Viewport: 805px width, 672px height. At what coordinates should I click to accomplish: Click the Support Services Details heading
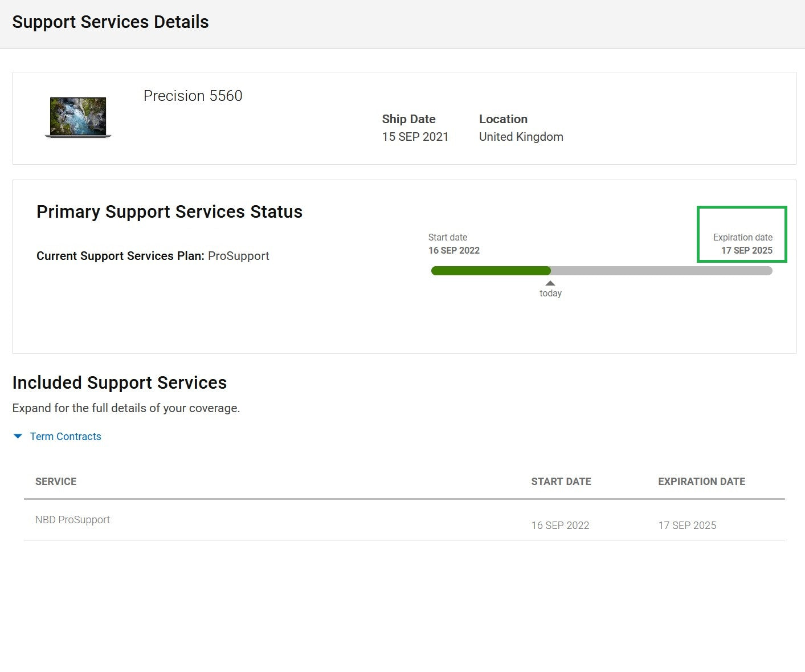[111, 22]
